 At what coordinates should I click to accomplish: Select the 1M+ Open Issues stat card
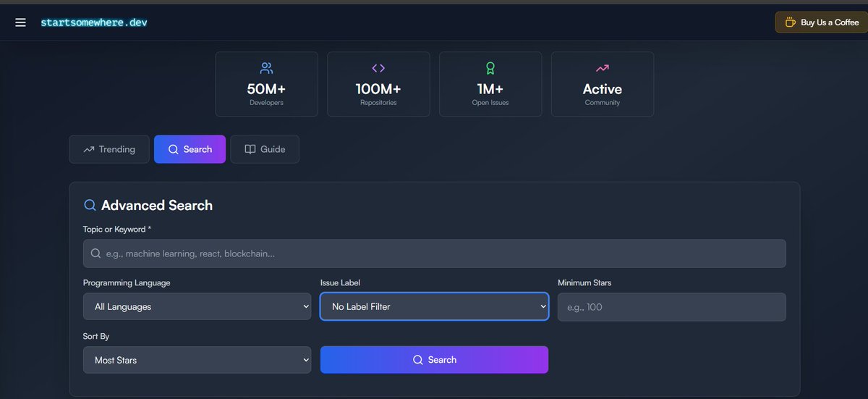(490, 84)
